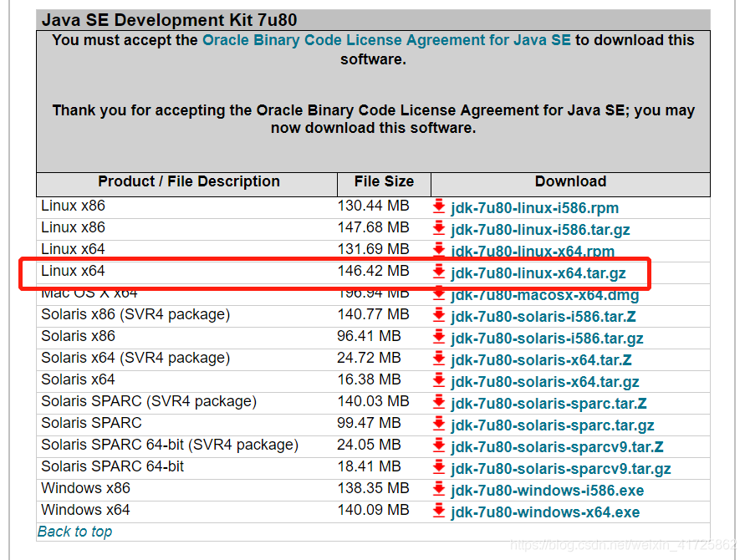745x560 pixels.
Task: Select the Solaris SPARC 64-bit (SVR4 package) description
Action: click(x=170, y=445)
